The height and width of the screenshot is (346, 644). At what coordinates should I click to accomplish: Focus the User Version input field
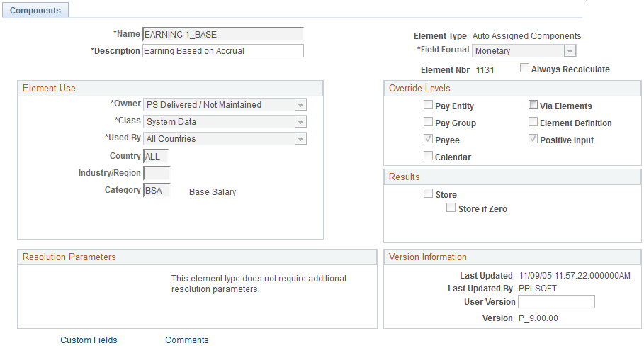pyautogui.click(x=556, y=301)
